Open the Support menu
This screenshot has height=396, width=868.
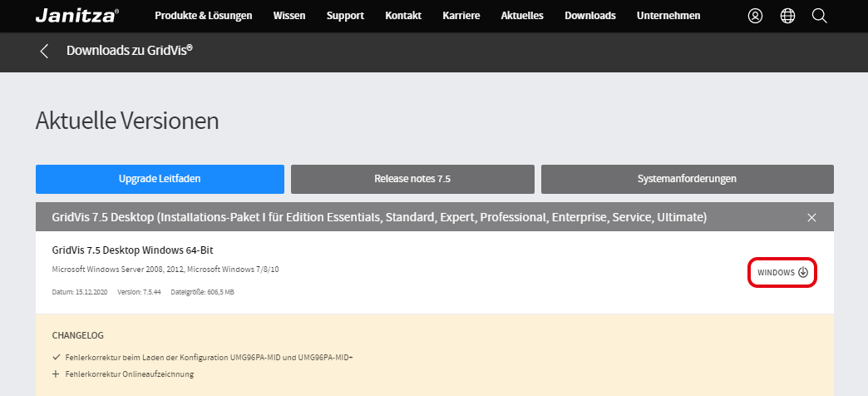tap(345, 16)
